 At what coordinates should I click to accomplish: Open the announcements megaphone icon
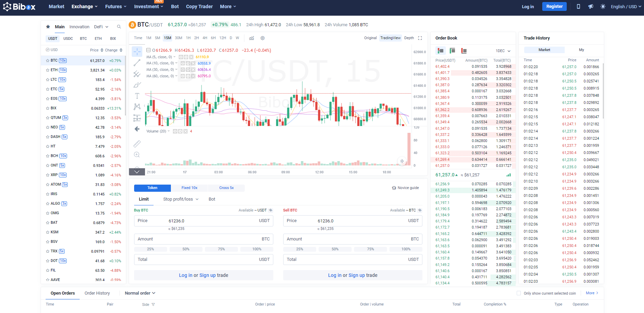(591, 6)
